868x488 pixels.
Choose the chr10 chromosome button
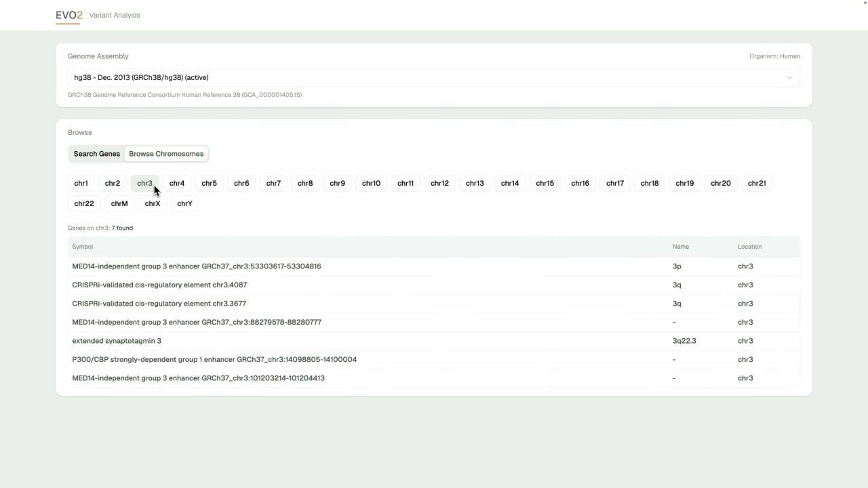pyautogui.click(x=371, y=184)
